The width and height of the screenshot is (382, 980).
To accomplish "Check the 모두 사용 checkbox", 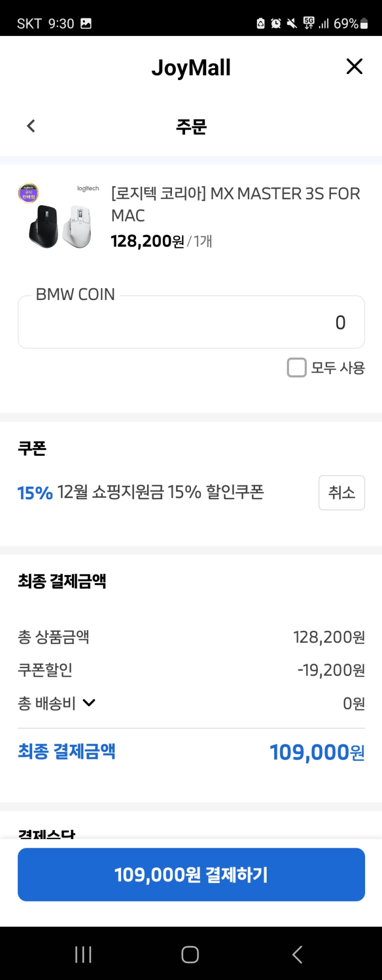I will tap(297, 367).
